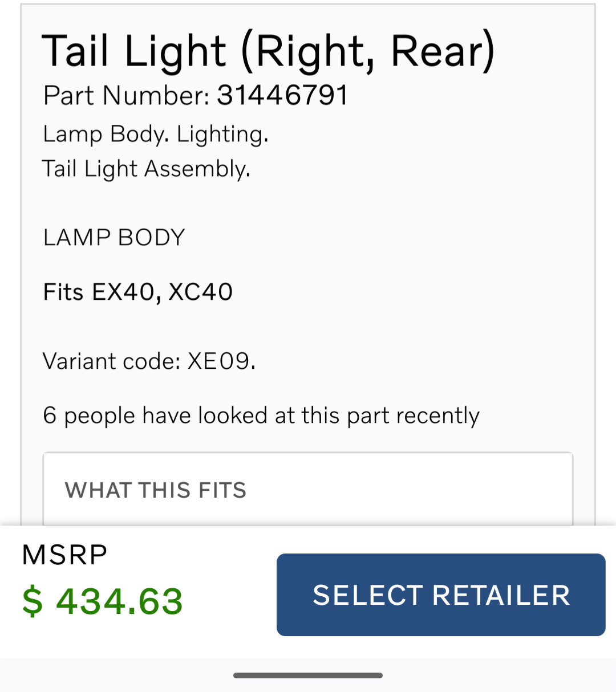Click the word RETAILER on the button
This screenshot has height=692, width=616.
(x=501, y=595)
